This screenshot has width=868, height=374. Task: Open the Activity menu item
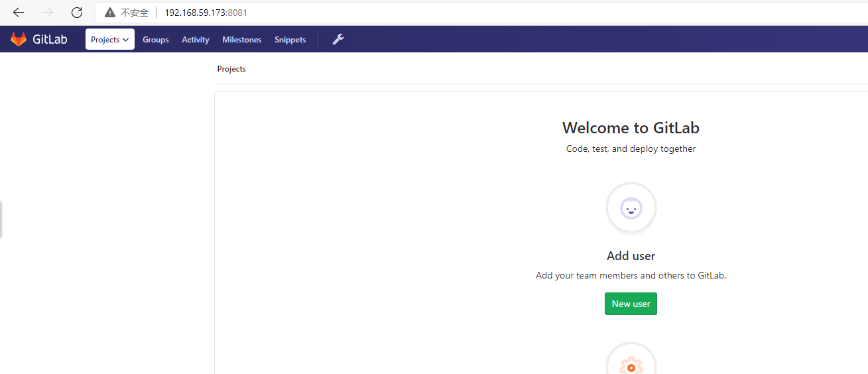[196, 40]
